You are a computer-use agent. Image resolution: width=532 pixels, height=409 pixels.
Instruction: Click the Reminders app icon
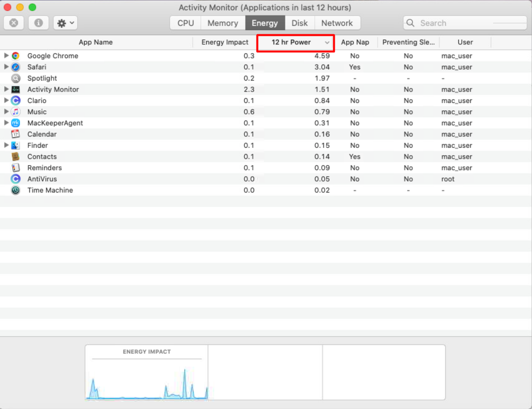15,168
